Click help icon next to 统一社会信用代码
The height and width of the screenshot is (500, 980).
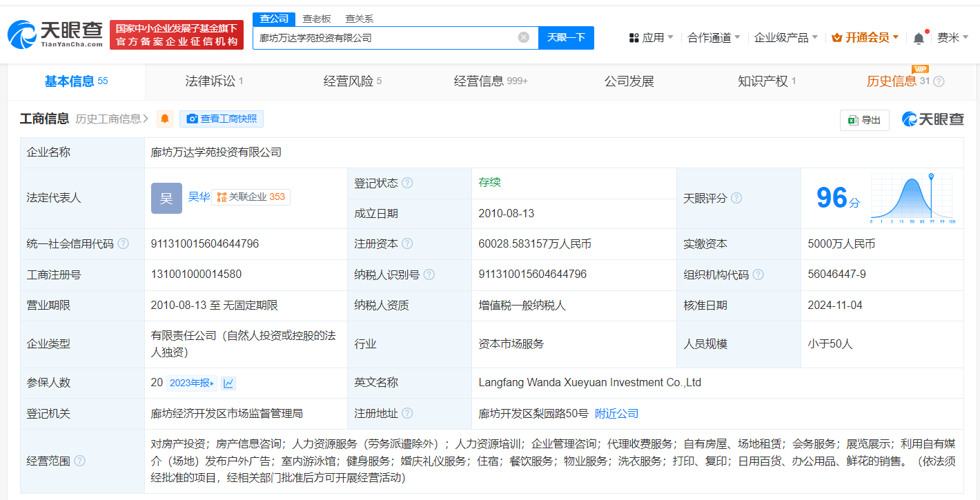pos(123,244)
